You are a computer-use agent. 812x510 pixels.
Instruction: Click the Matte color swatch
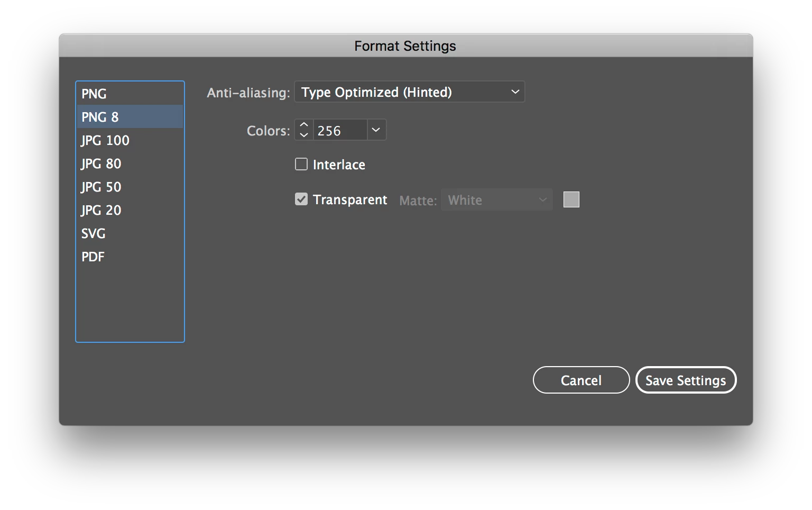pyautogui.click(x=571, y=199)
